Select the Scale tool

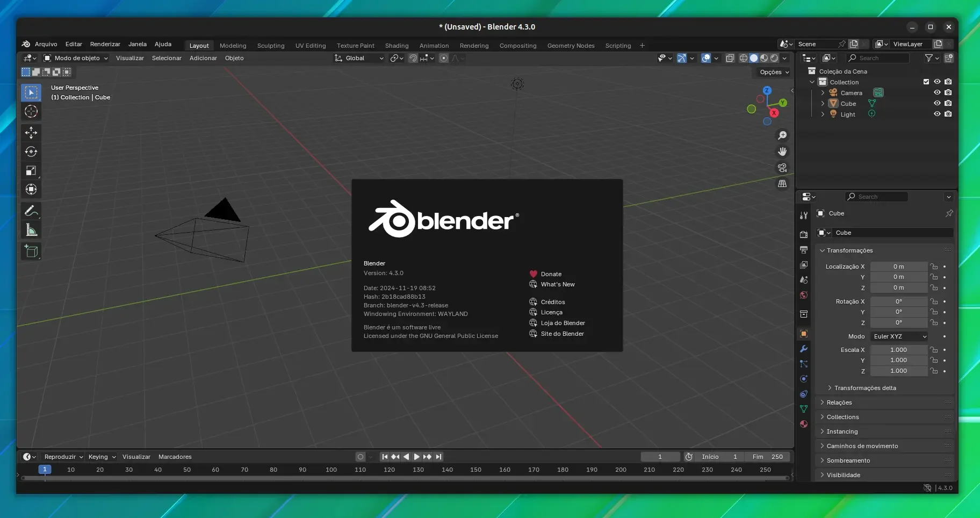coord(31,170)
